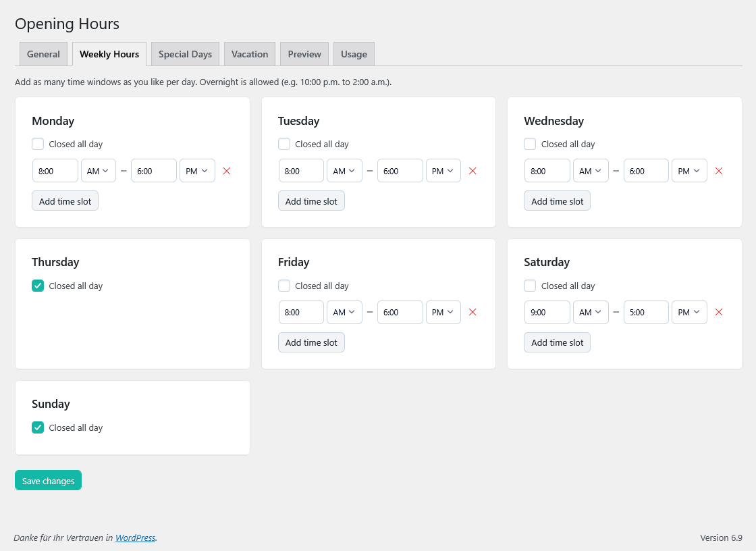Add time slot on Friday
The width and height of the screenshot is (756, 551).
(x=311, y=342)
